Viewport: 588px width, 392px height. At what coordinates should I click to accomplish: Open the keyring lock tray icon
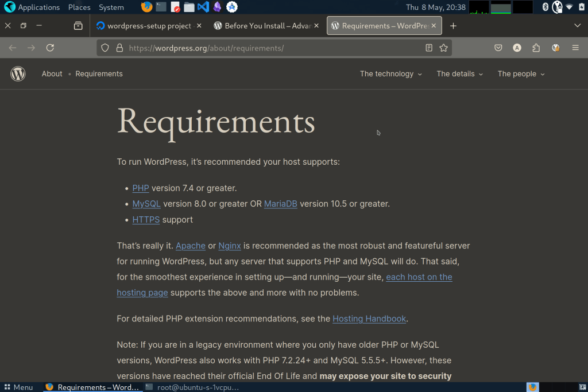557,7
